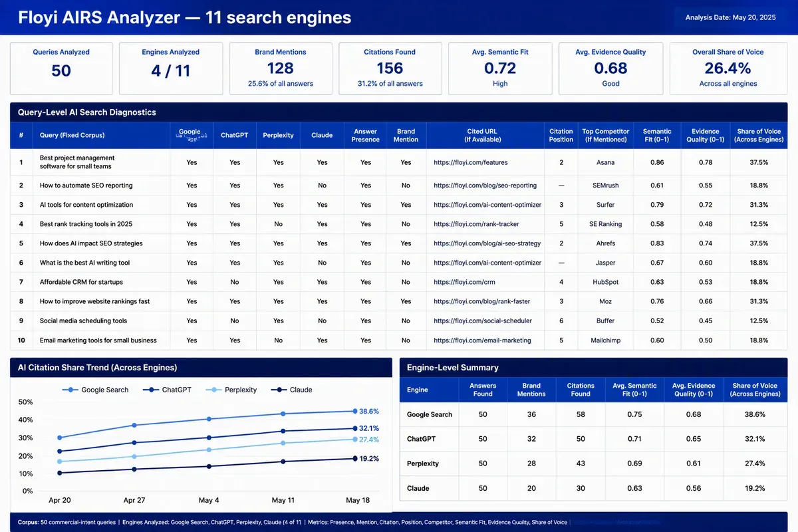
Task: Select the Engines Analyzed 4 / 11 card
Action: tap(170, 68)
